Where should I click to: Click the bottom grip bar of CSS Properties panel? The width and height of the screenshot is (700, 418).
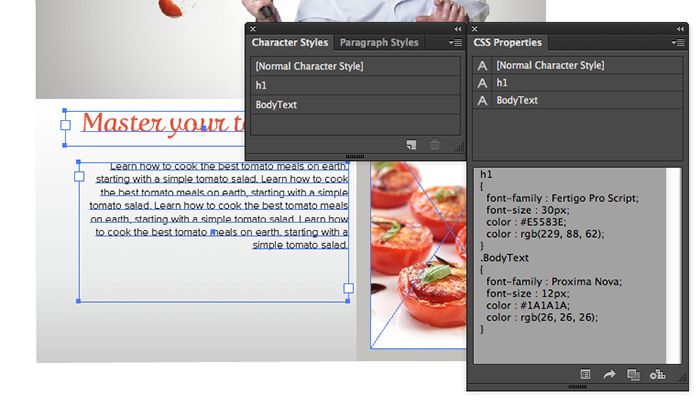click(578, 387)
